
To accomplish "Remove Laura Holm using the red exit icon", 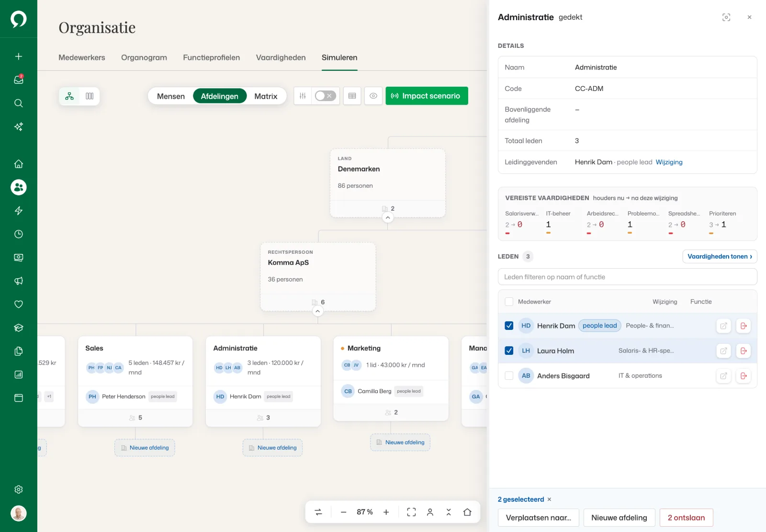I will pyautogui.click(x=743, y=351).
